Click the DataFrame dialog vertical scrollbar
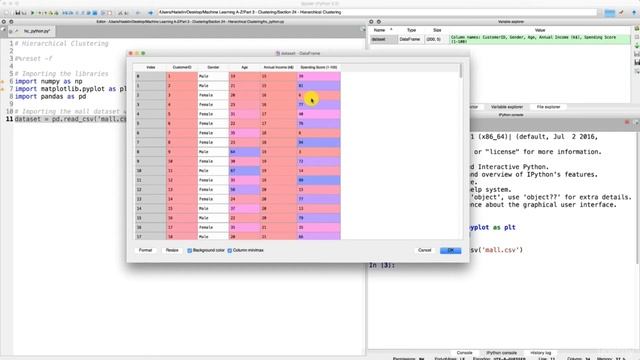Viewport: 640px width, 360px height. click(x=461, y=70)
